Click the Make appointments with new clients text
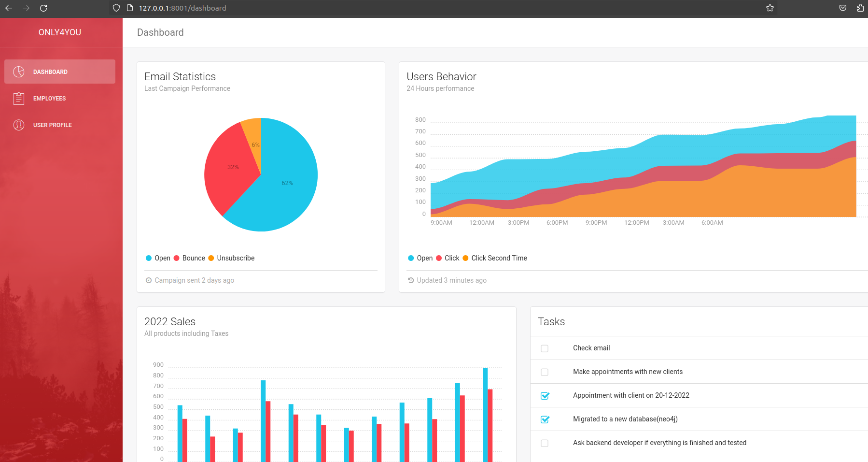The height and width of the screenshot is (462, 868). (x=628, y=372)
